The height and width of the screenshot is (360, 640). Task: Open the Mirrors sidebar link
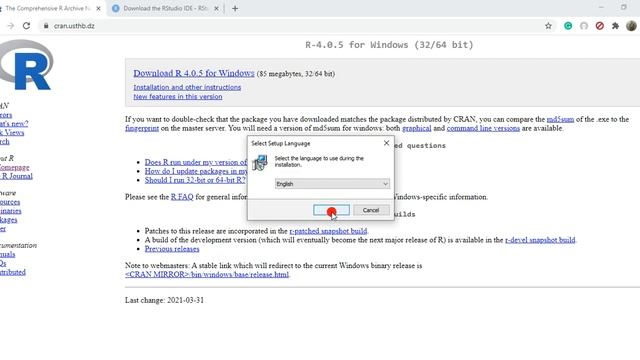tap(6, 115)
